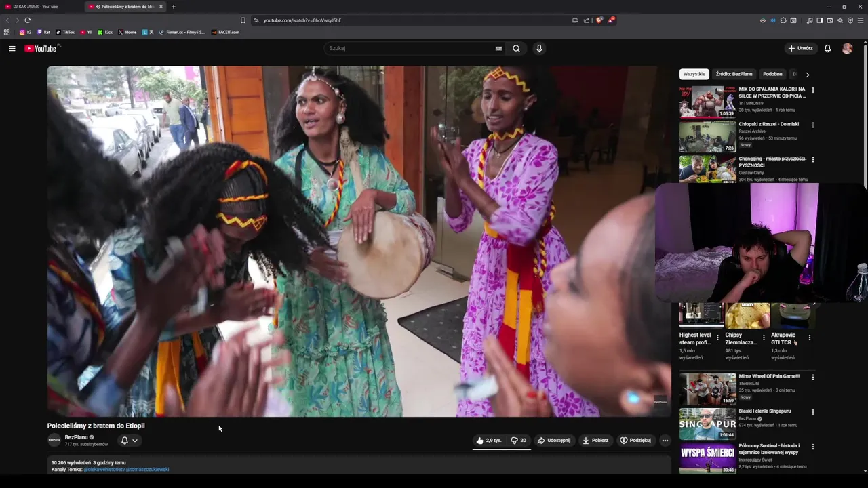Open more actions ellipsis under video
868x488 pixels.
665,441
